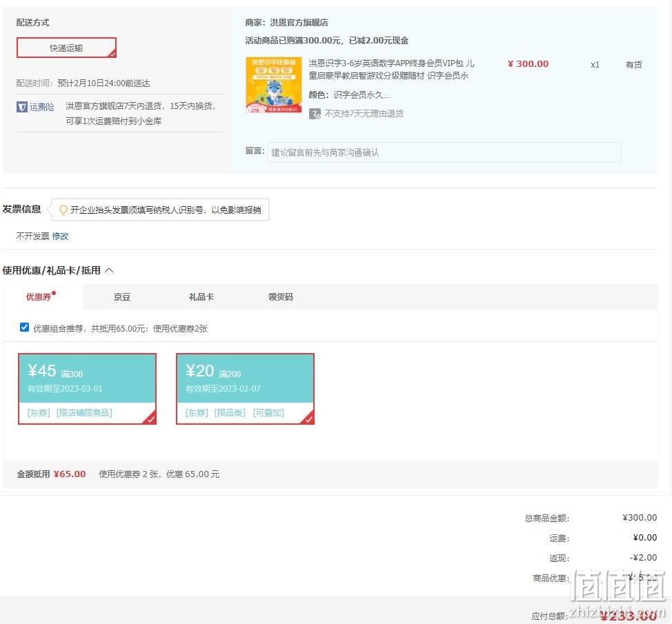This screenshot has height=624, width=672.
Task: Switch to the 礼品卡 tab
Action: pyautogui.click(x=201, y=296)
